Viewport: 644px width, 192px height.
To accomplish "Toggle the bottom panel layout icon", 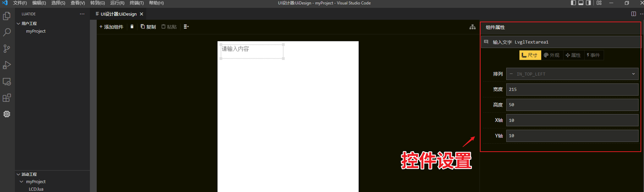I will [581, 3].
